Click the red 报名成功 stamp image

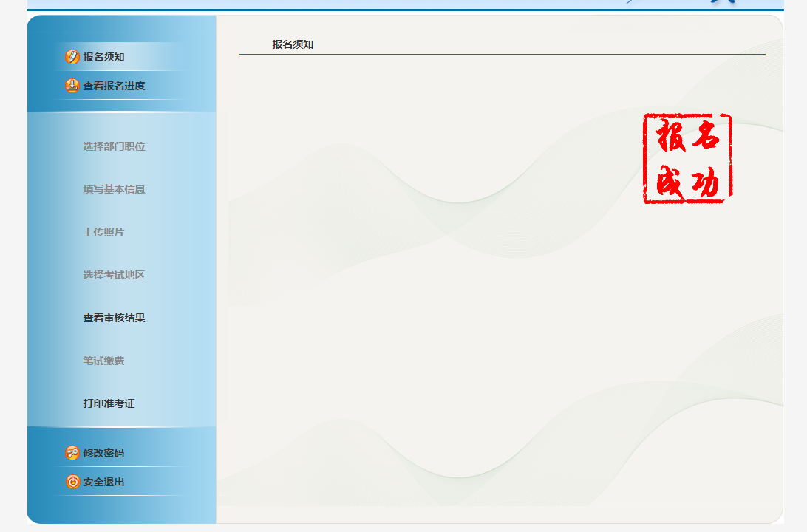(x=687, y=158)
